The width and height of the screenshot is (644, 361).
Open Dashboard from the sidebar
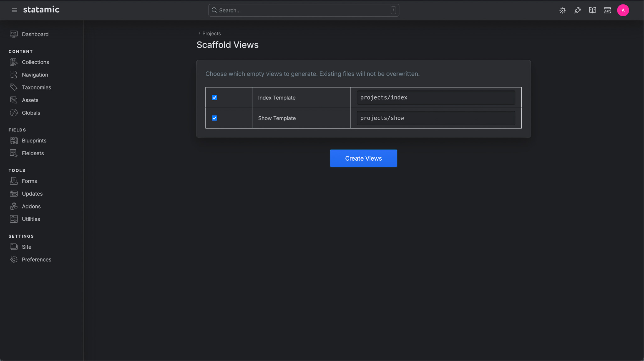point(35,34)
